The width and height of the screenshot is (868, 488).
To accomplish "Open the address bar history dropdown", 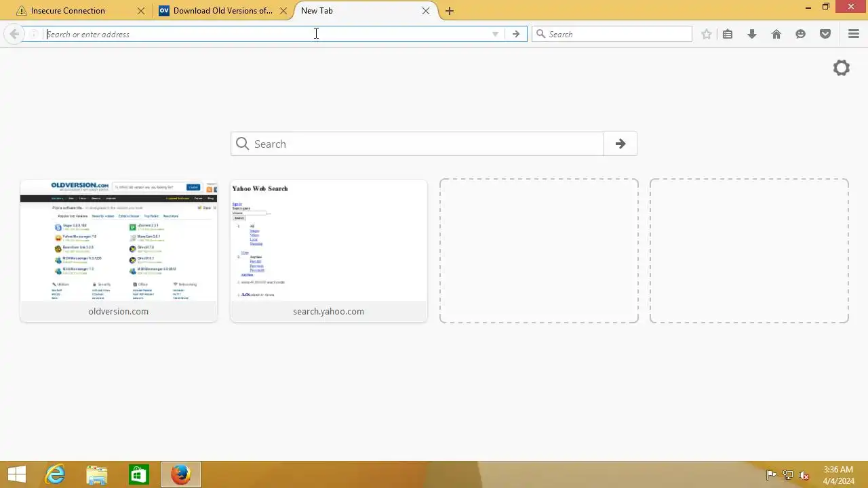I will pos(495,34).
